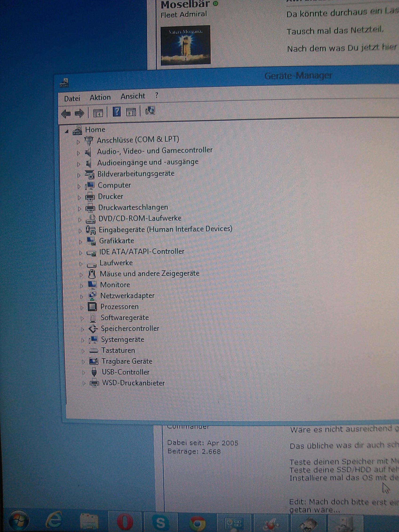
Task: Select the Tastaturen tree entry
Action: [x=118, y=350]
